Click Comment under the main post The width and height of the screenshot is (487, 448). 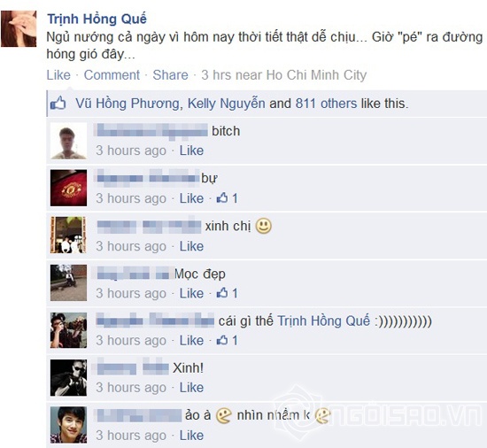(x=112, y=75)
